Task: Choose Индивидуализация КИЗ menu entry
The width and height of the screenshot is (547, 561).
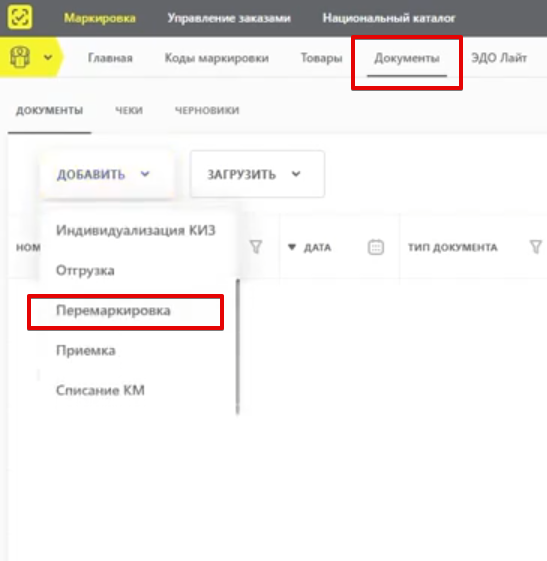Action: 136,230
